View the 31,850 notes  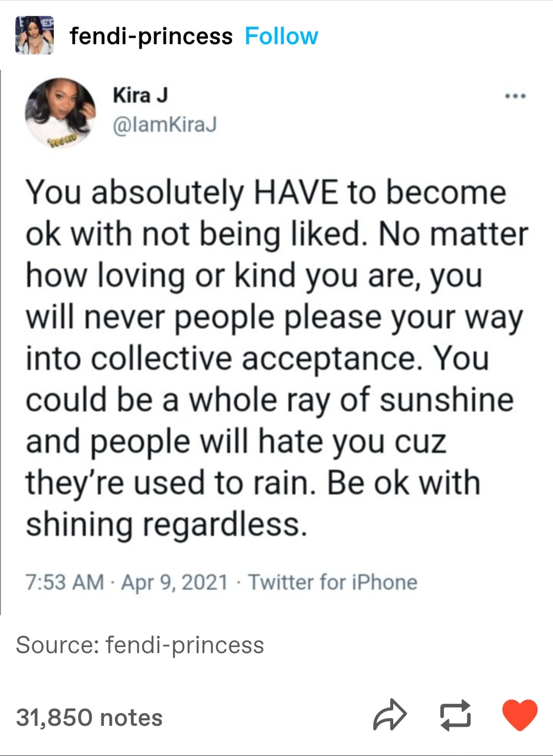coord(89,718)
